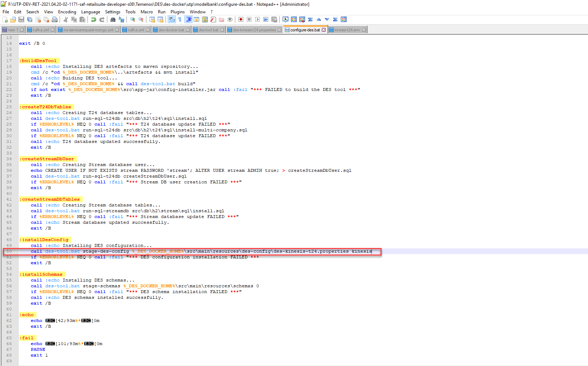Click the Run Macro Multiple Times icon
The width and height of the screenshot is (588, 366).
click(x=266, y=19)
